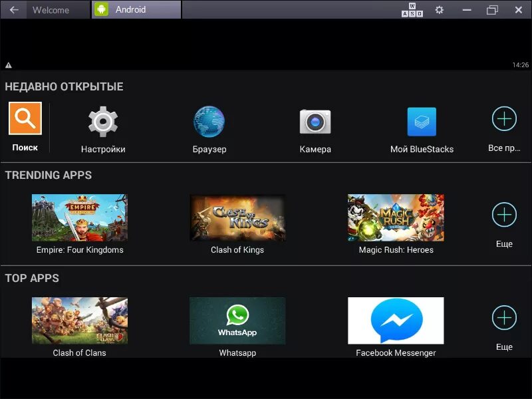Screen dimensions: 532x399
Task: Click the Все пр... plus icon
Action: click(504, 119)
